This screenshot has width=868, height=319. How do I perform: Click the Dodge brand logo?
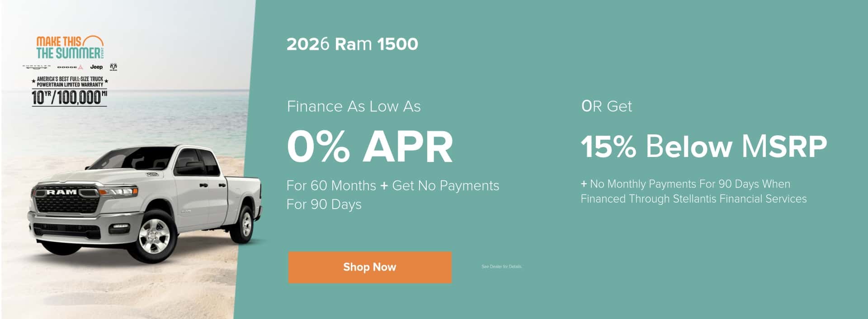[70, 67]
